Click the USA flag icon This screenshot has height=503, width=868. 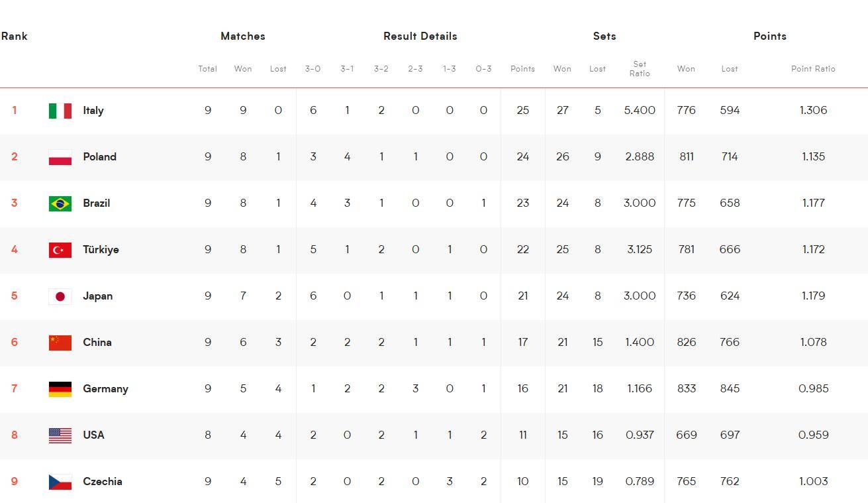click(60, 435)
